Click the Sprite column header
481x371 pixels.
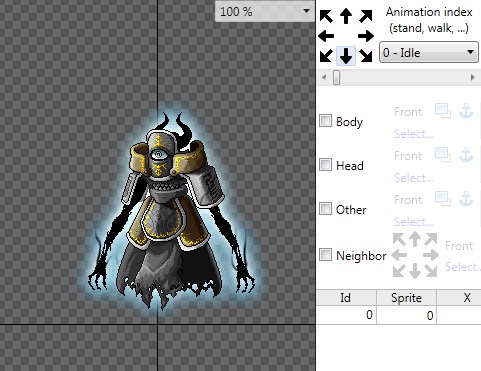pyautogui.click(x=406, y=297)
